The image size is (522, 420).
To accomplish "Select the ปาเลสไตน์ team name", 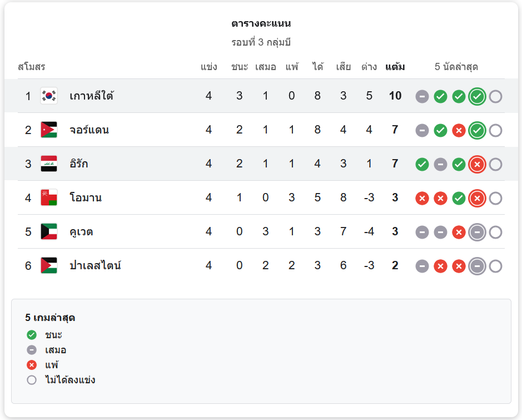I will tap(95, 266).
